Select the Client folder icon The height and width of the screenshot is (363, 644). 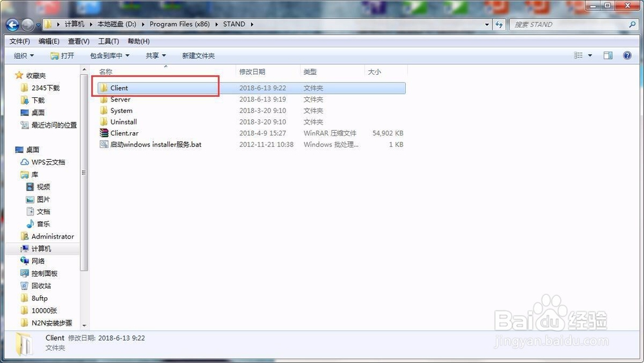click(x=104, y=88)
